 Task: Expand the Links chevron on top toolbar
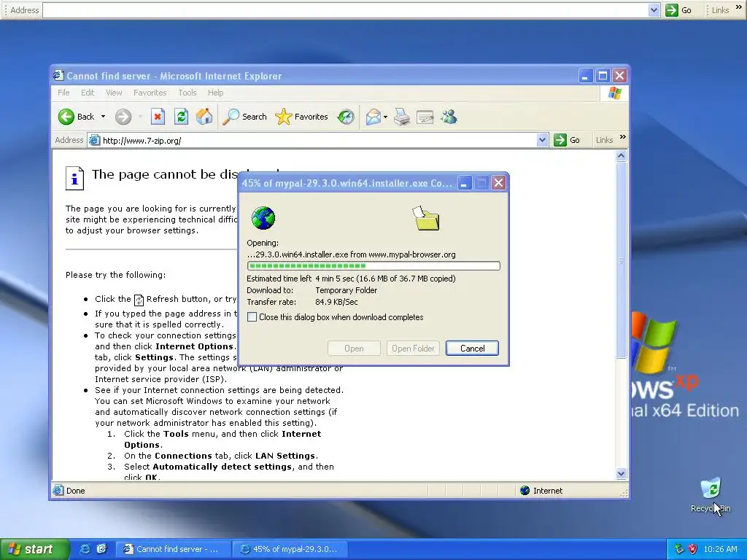point(738,7)
